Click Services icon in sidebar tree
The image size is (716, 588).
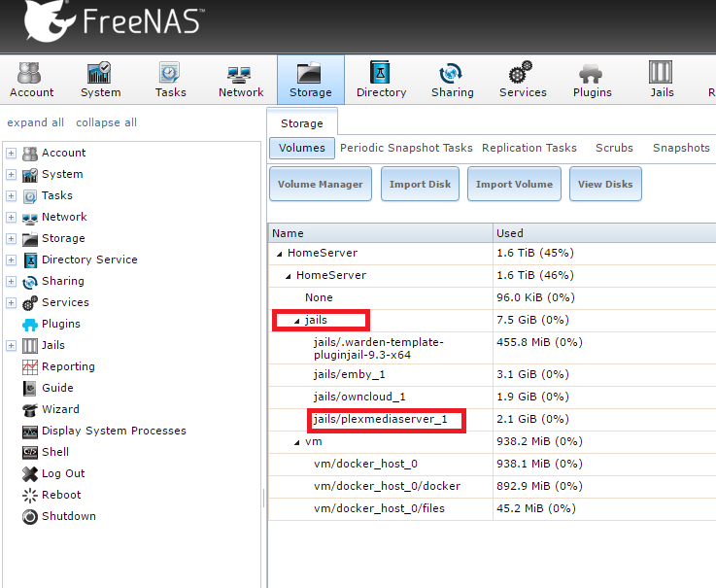pos(30,303)
